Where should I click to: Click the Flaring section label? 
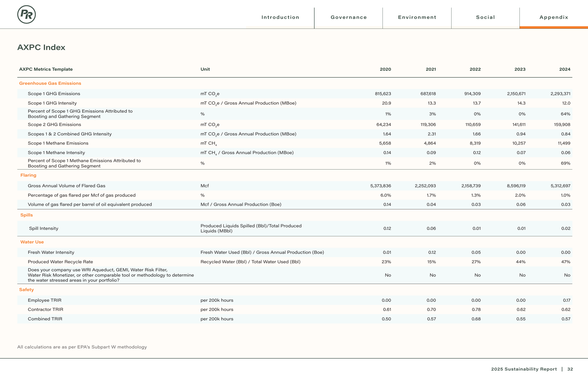(x=28, y=175)
